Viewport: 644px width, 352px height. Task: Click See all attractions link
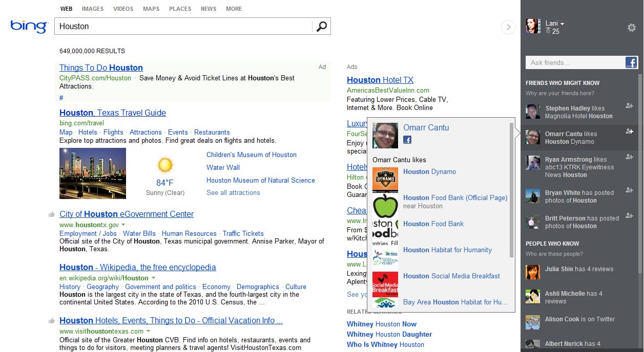tap(233, 192)
